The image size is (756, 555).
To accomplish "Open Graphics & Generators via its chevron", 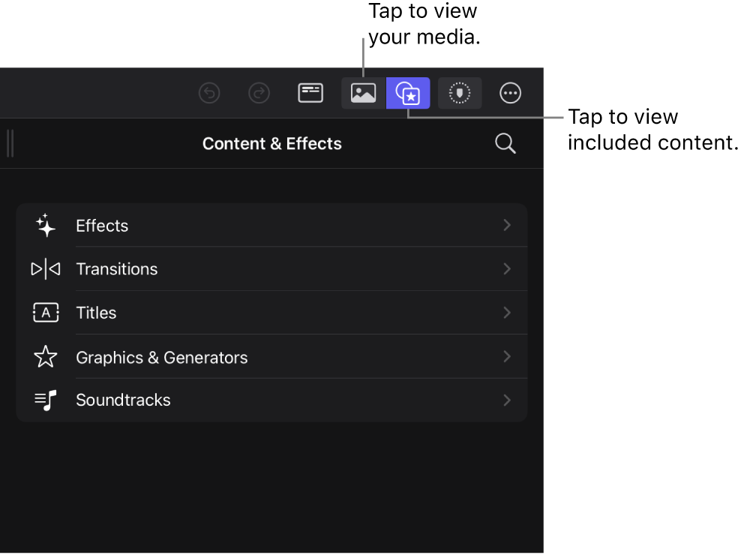I will click(507, 356).
